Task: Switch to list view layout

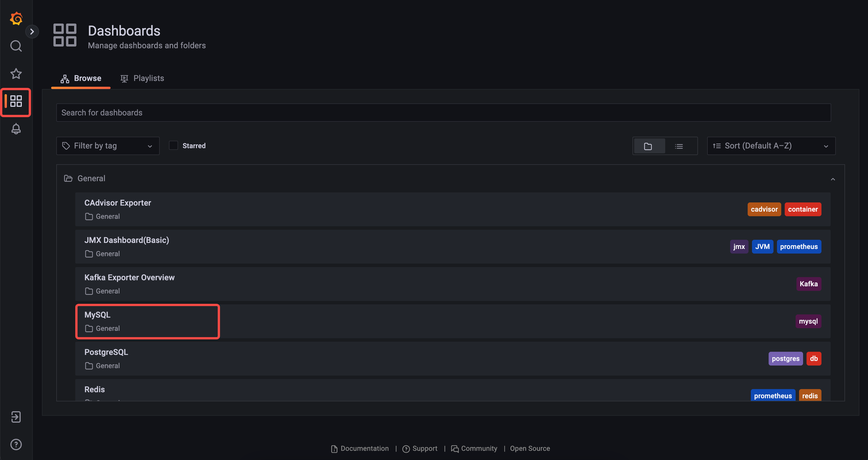Action: pos(679,146)
